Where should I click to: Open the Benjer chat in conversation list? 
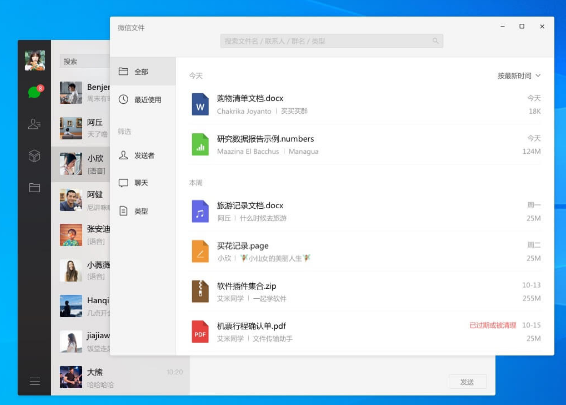[x=81, y=93]
